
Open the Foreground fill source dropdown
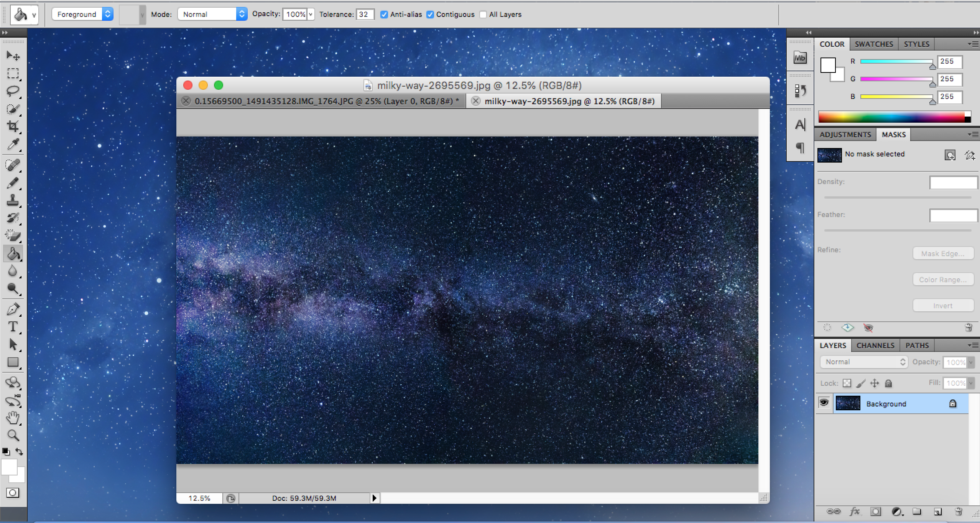pos(82,14)
